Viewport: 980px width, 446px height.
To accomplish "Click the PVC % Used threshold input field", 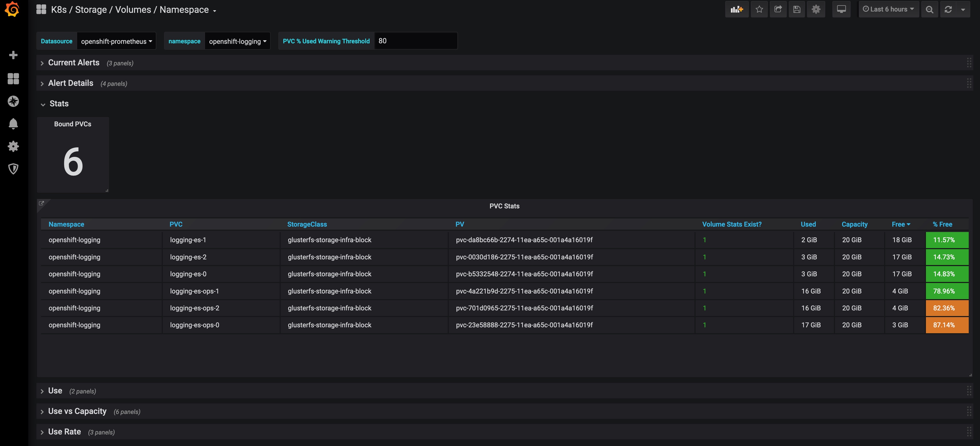I will tap(415, 41).
